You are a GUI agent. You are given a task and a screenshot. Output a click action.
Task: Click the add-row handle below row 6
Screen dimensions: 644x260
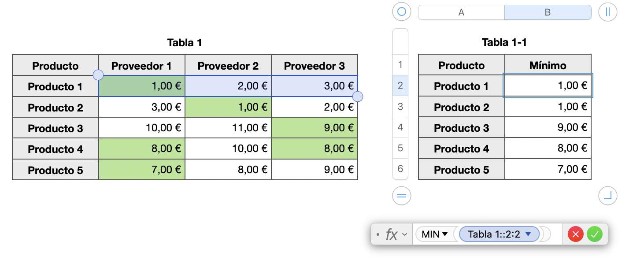click(401, 195)
